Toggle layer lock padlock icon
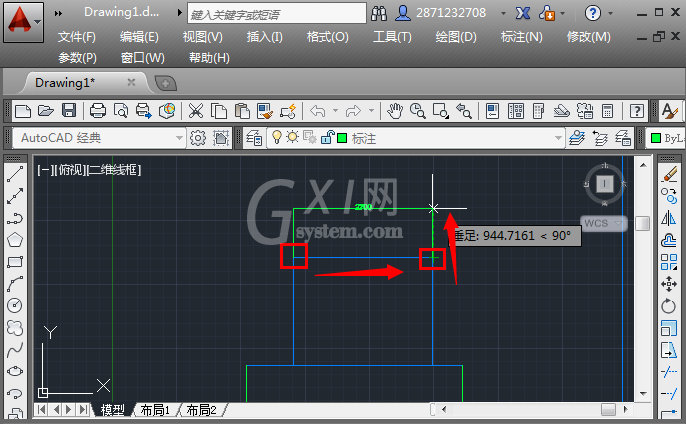Image resolution: width=686 pixels, height=424 pixels. 327,137
